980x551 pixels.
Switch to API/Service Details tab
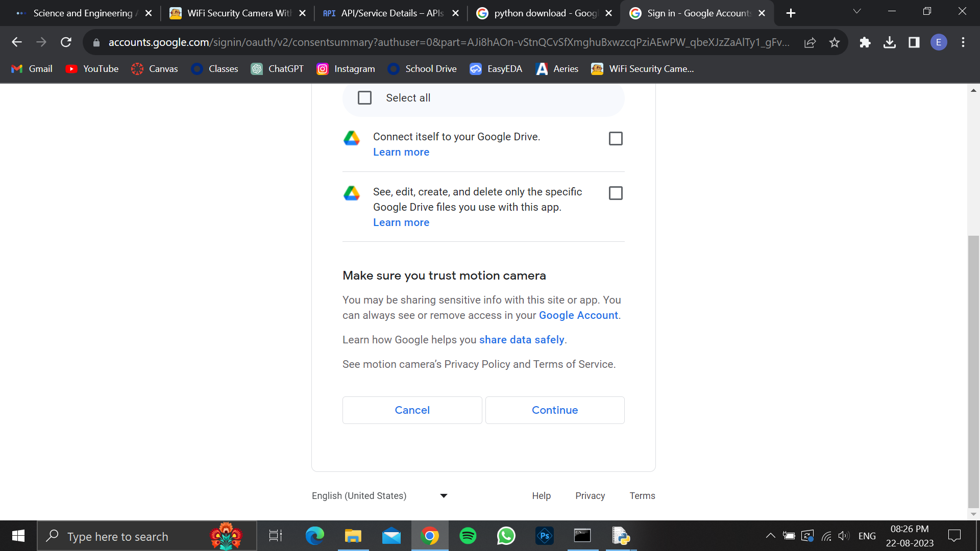tap(390, 13)
